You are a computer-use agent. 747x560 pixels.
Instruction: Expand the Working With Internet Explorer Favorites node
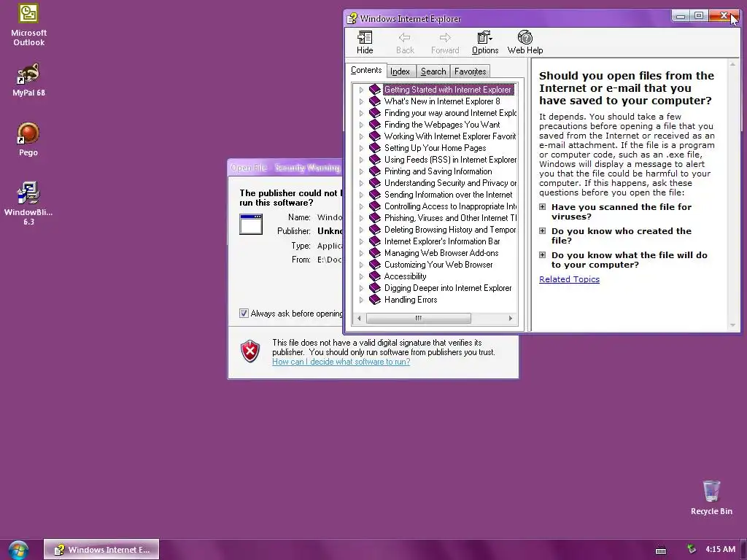[x=361, y=136]
